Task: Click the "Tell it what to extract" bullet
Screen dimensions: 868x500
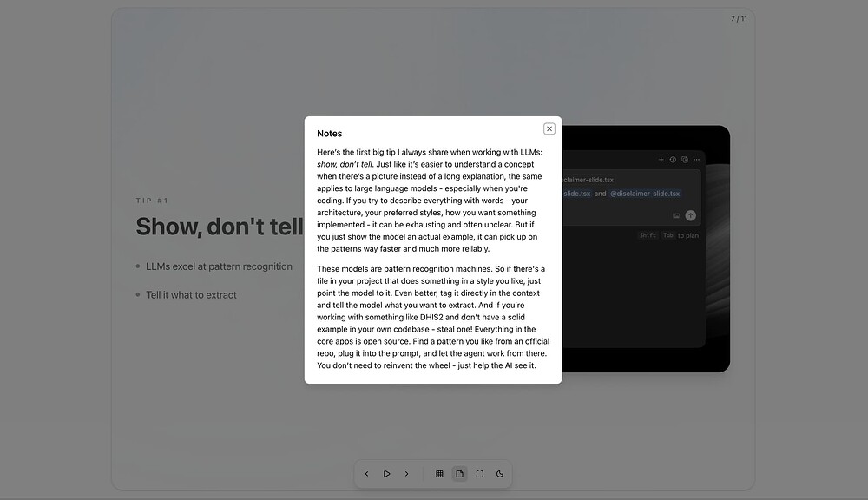Action: (x=191, y=295)
